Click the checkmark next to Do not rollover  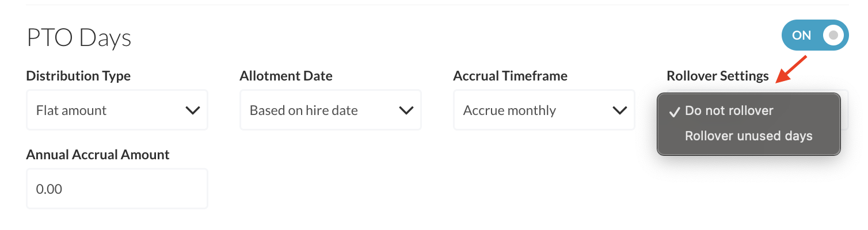pos(675,111)
